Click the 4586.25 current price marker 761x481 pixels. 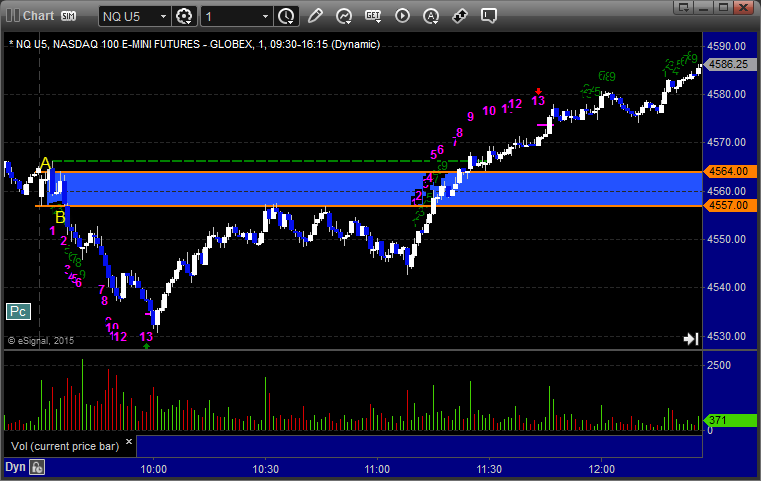[729, 64]
